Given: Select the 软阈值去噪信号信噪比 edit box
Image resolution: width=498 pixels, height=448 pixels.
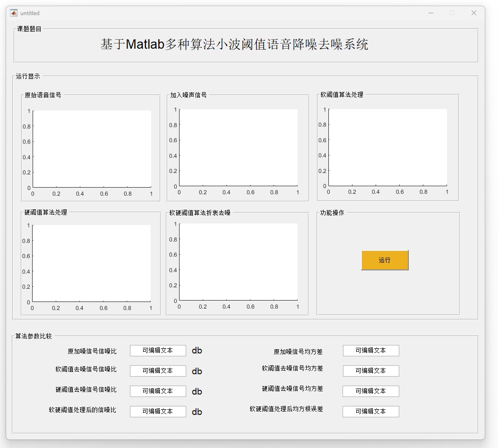Looking at the screenshot, I should (158, 371).
